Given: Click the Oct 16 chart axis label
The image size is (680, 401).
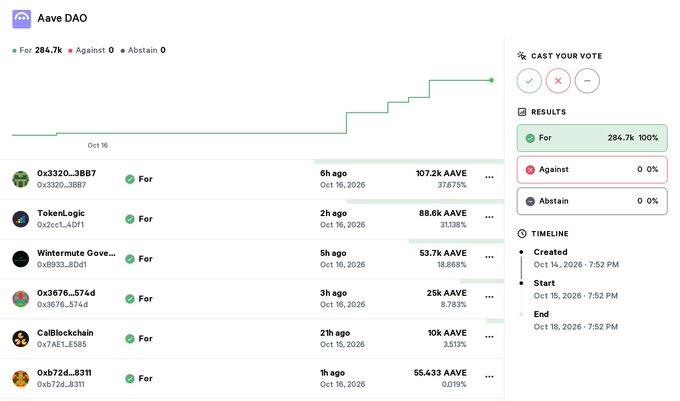Looking at the screenshot, I should pyautogui.click(x=98, y=145).
